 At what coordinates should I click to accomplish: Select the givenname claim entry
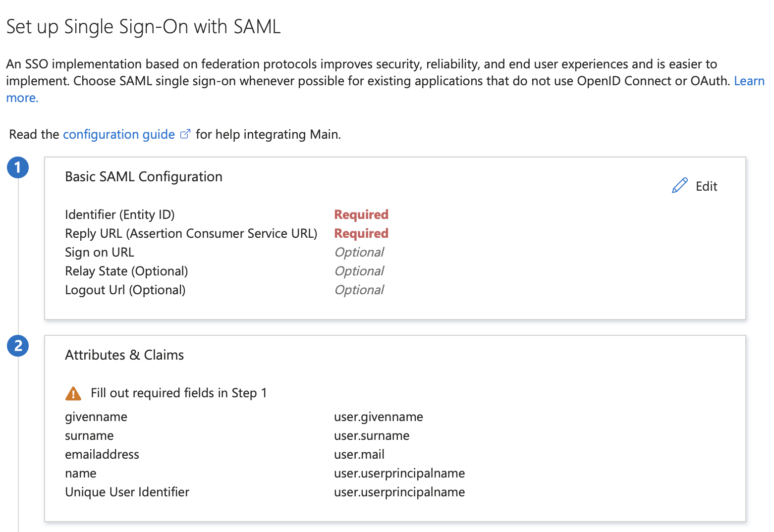96,417
